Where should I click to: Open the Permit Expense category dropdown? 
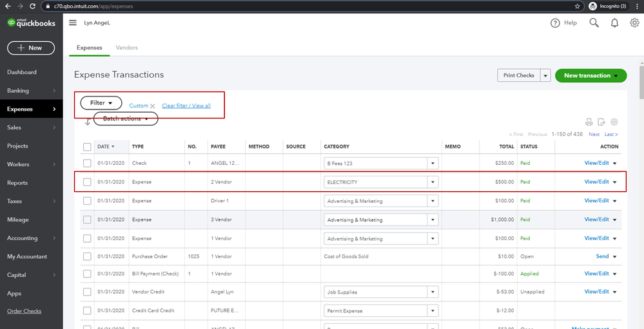433,311
